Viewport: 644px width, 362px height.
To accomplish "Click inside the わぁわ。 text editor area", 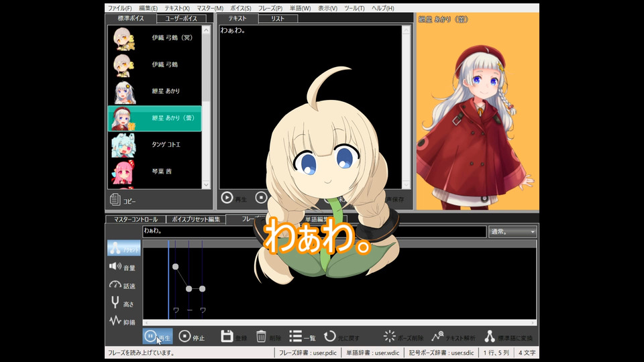I will tap(310, 107).
